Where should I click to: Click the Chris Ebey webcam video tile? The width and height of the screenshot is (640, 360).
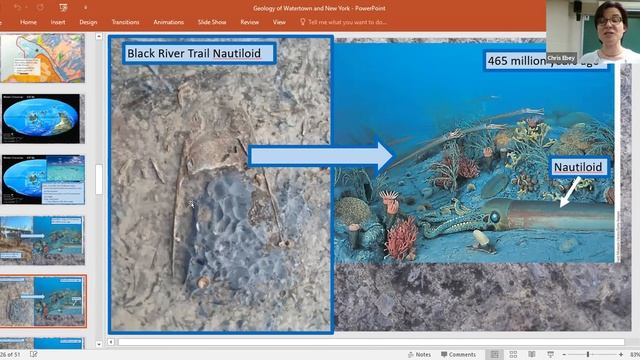pyautogui.click(x=593, y=32)
